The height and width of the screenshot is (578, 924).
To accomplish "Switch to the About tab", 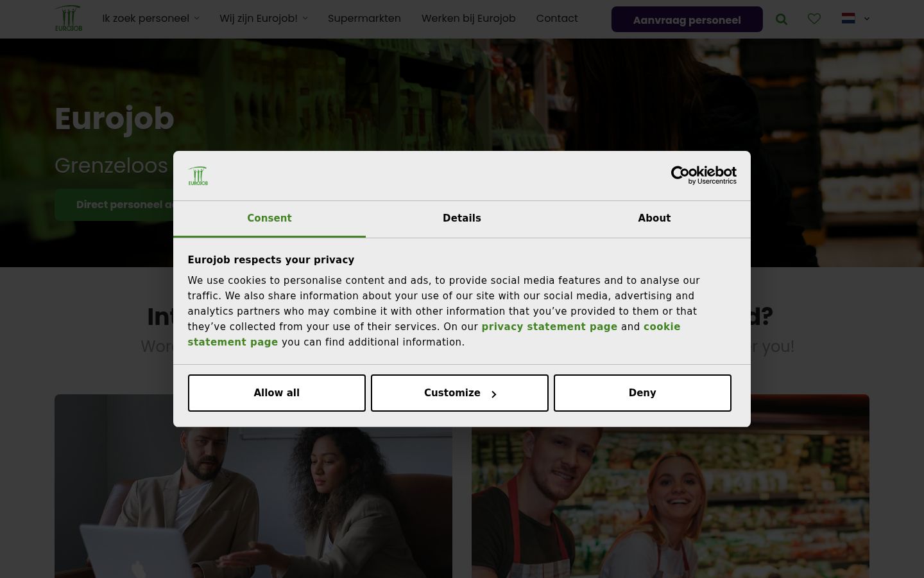I will tap(654, 218).
